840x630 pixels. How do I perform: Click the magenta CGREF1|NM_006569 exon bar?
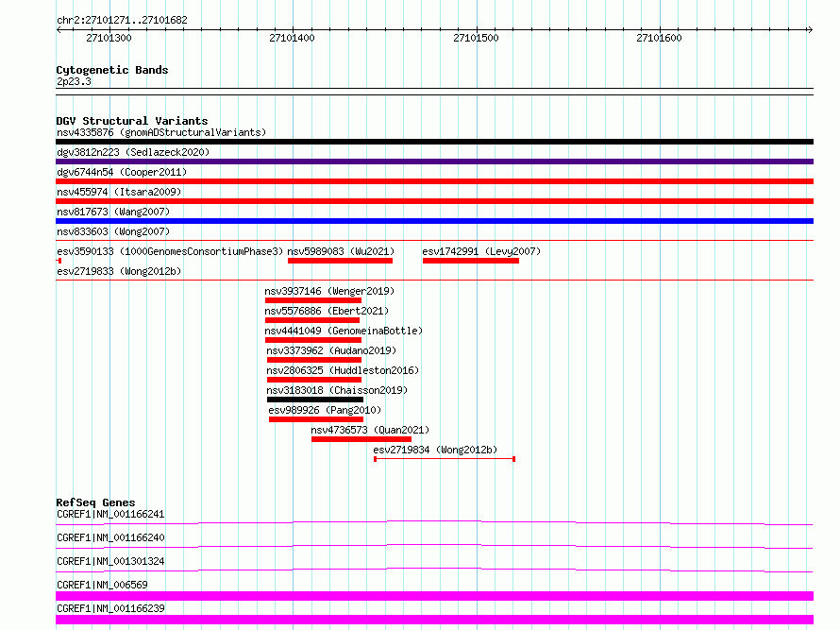tap(434, 596)
